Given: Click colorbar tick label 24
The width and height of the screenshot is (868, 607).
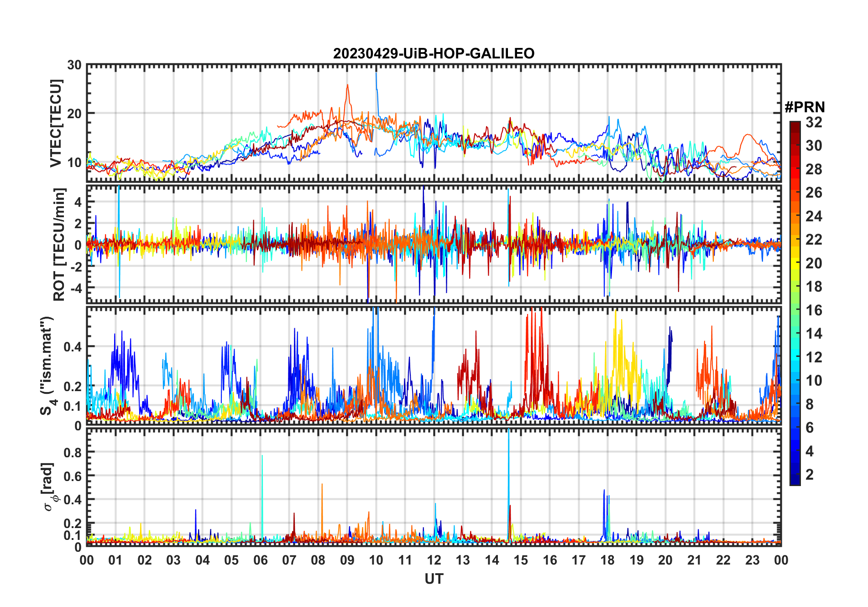Looking at the screenshot, I should coord(814,216).
